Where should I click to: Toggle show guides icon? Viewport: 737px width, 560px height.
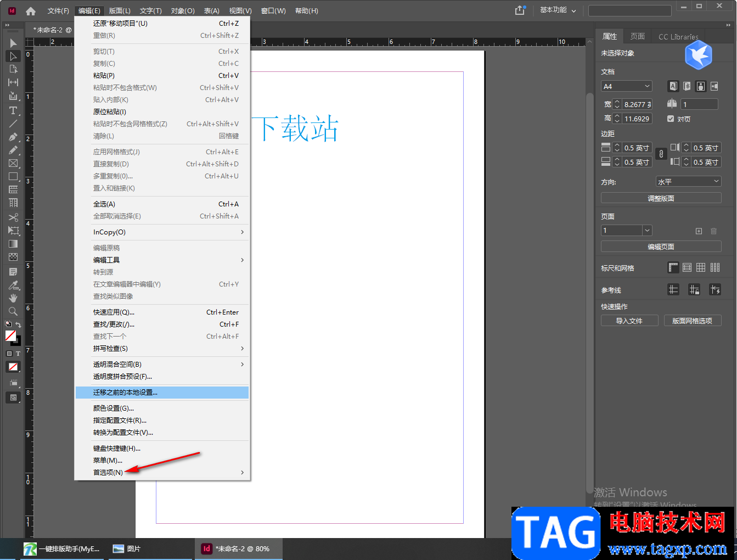673,289
